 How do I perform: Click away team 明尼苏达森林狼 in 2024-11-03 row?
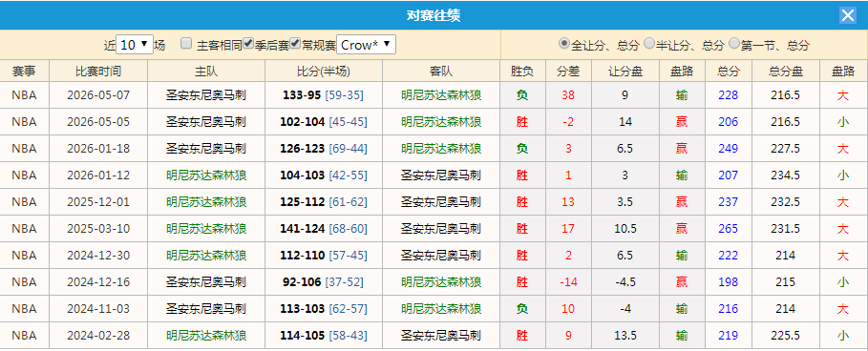441,308
